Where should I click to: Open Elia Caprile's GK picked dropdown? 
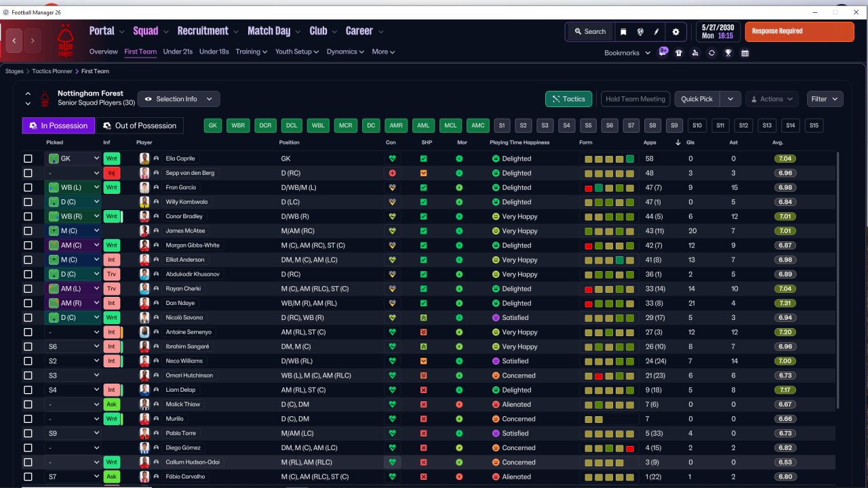tap(73, 159)
